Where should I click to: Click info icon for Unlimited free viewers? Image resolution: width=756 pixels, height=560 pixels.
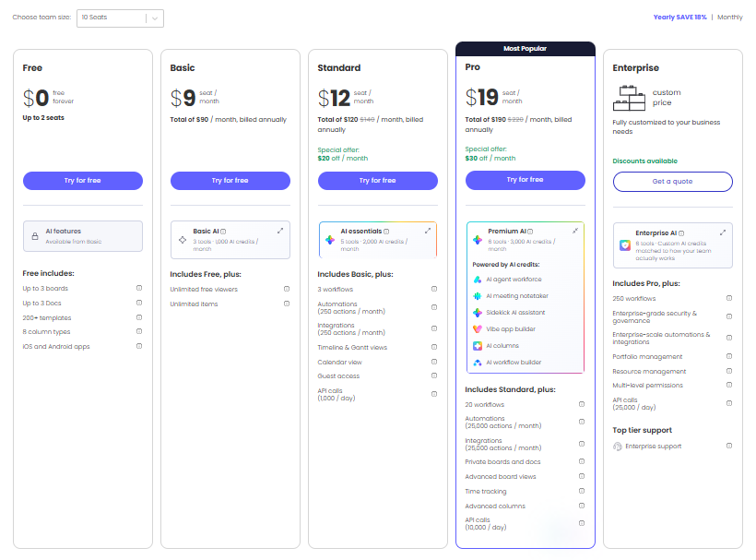point(287,289)
